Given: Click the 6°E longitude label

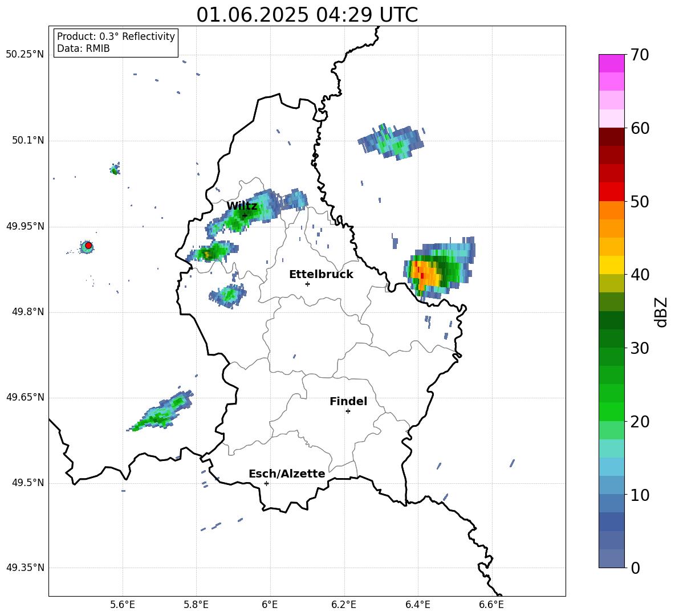Looking at the screenshot, I should click(x=270, y=605).
